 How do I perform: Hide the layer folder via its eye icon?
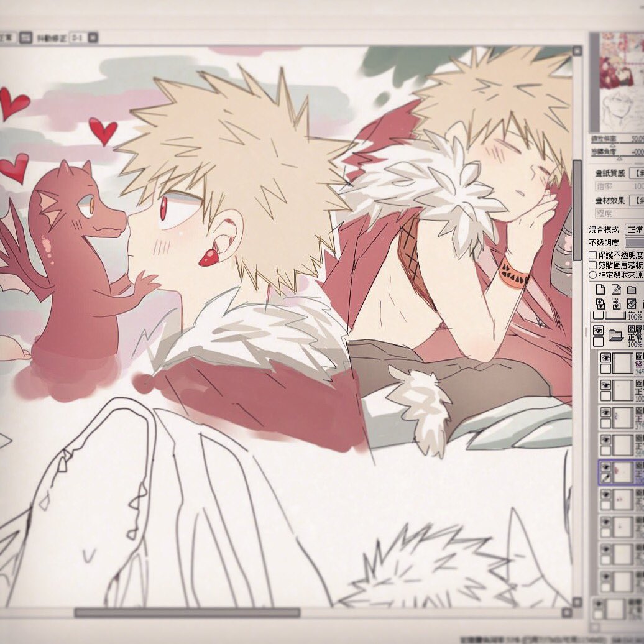[x=598, y=331]
